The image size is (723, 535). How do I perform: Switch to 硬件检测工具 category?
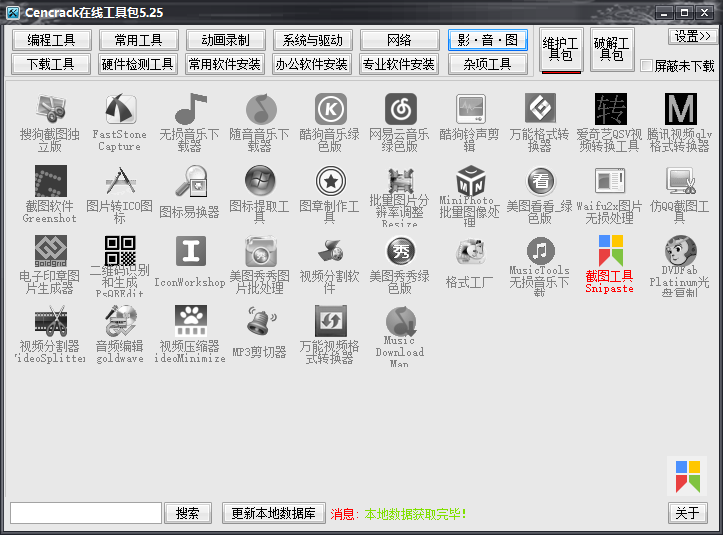coord(138,64)
